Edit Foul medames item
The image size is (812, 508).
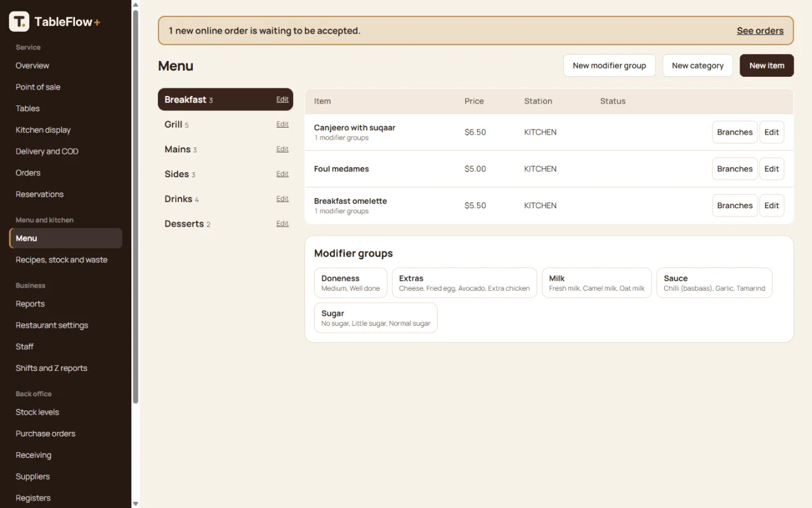pyautogui.click(x=771, y=169)
